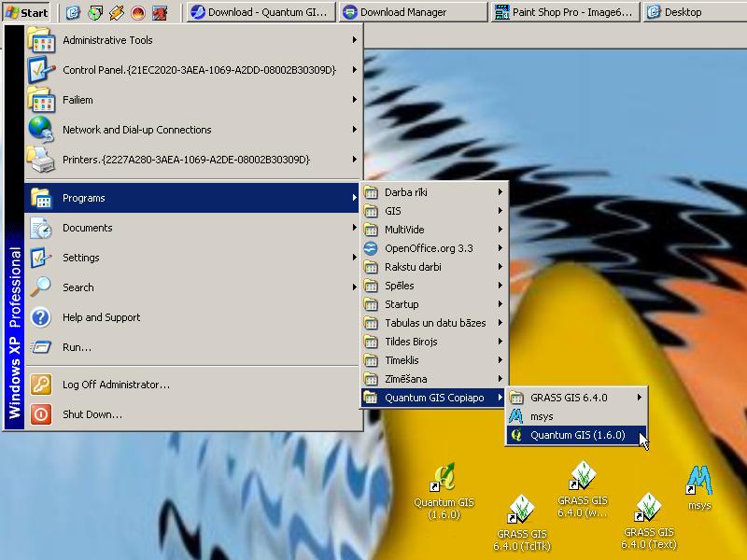
Task: Click the Control Panel checkmark icon
Action: pyautogui.click(x=41, y=70)
